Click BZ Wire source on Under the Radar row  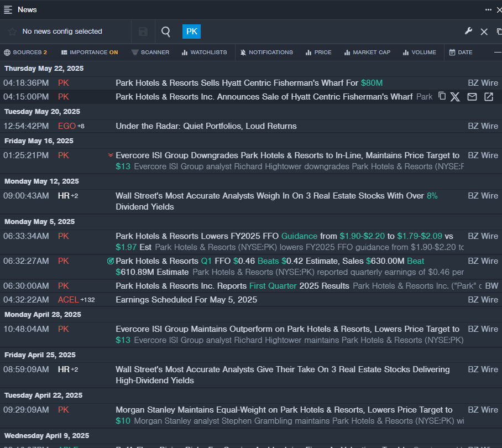pos(483,126)
